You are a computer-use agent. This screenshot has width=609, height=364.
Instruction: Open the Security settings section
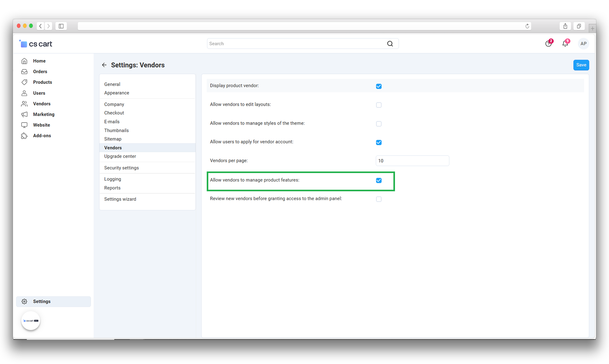pos(121,168)
